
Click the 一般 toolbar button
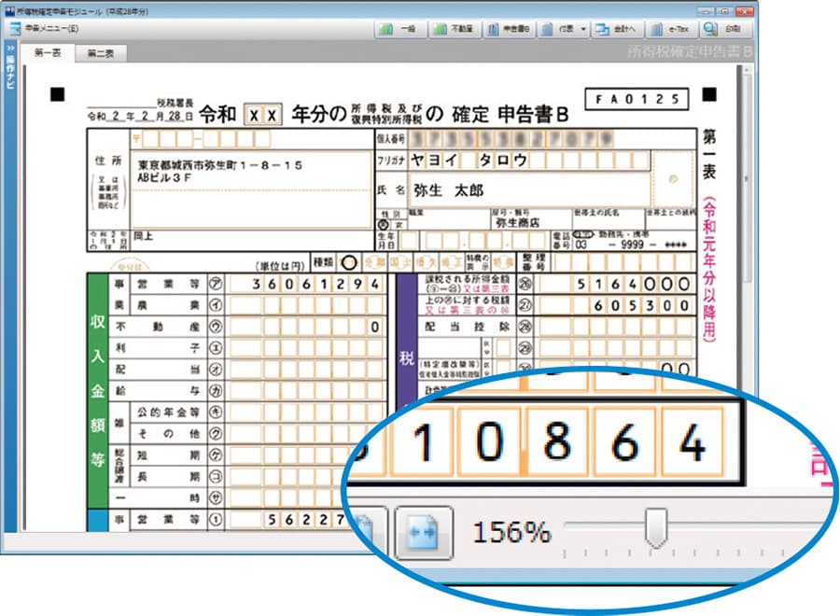point(400,29)
